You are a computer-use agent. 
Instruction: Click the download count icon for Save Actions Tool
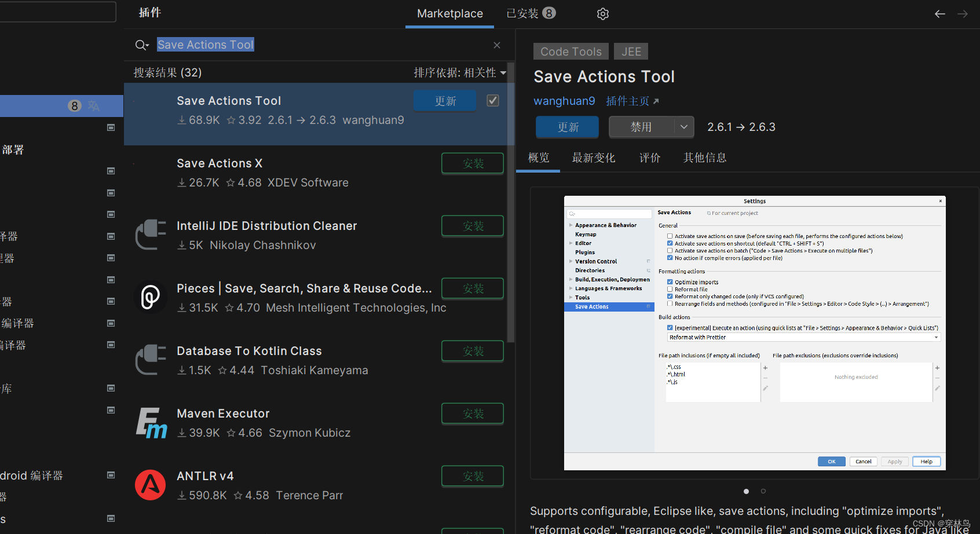(x=182, y=120)
